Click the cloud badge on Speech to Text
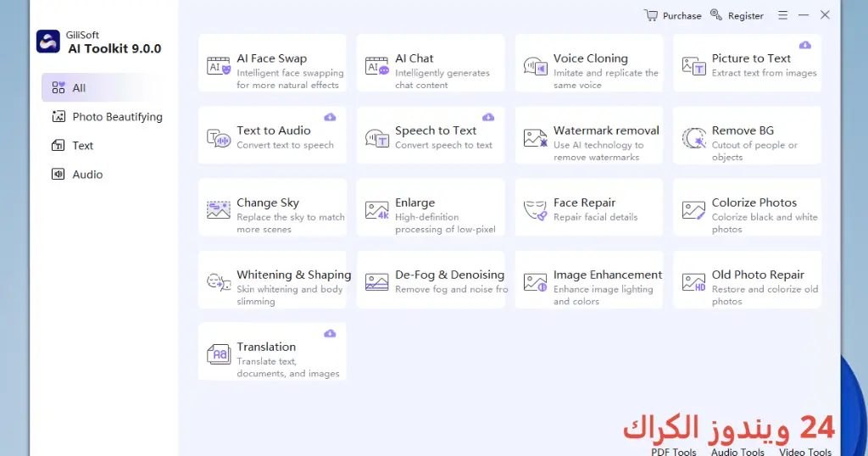The height and width of the screenshot is (456, 868). [488, 117]
